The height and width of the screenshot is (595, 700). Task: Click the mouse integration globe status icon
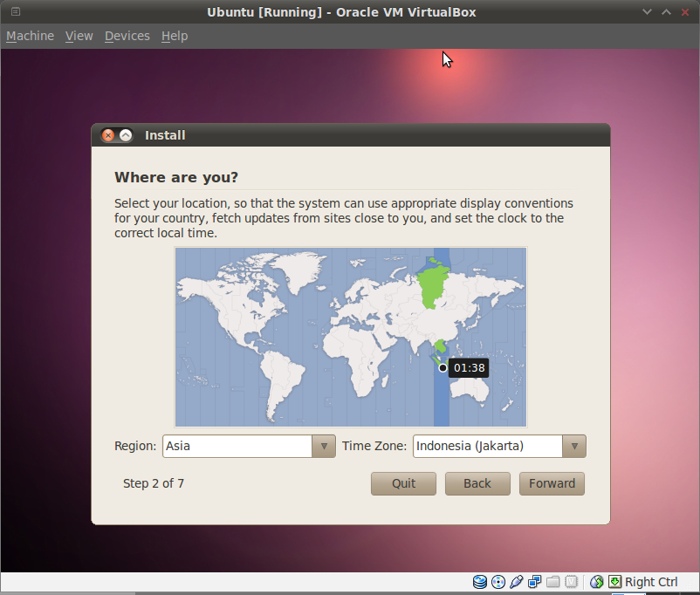coord(596,582)
